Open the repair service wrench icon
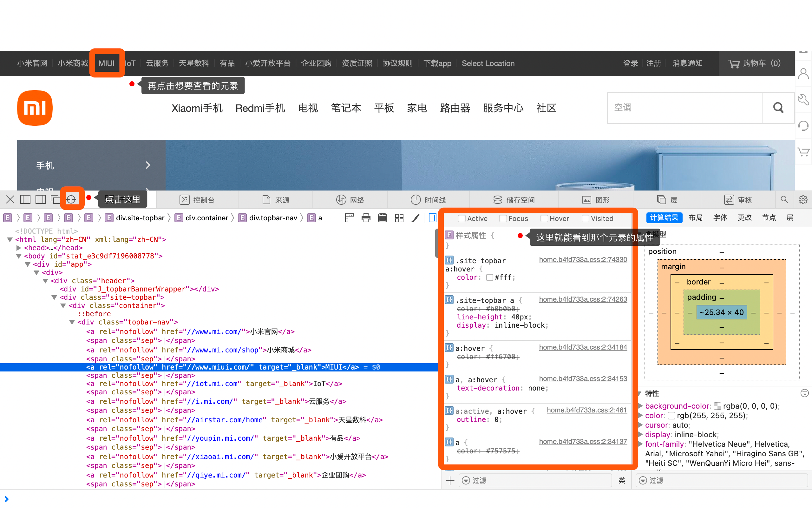Viewport: 812px width, 508px height. tap(803, 99)
